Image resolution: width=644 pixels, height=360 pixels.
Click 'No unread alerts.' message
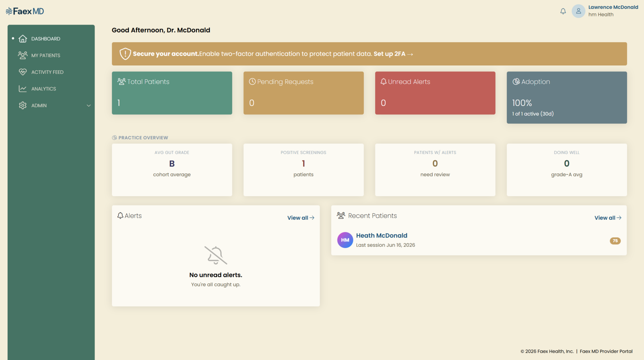coord(216,275)
